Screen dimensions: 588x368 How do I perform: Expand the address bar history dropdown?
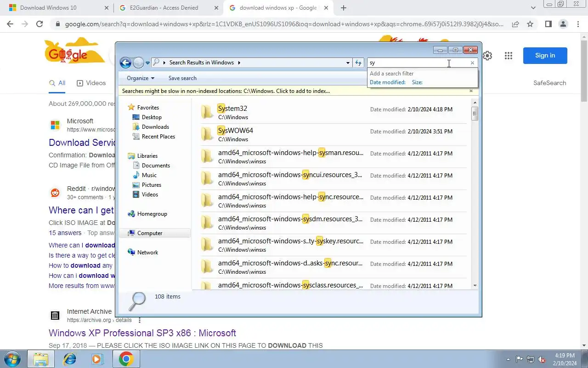click(348, 63)
